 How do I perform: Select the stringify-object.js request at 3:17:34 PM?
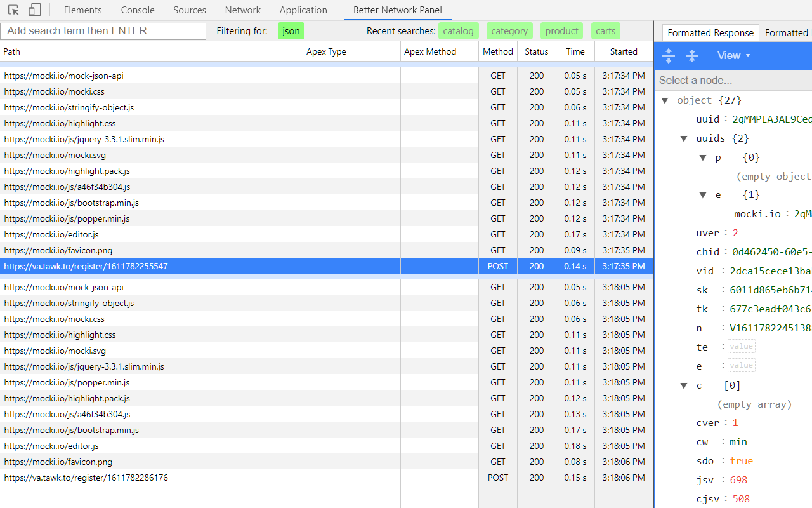[x=327, y=107]
